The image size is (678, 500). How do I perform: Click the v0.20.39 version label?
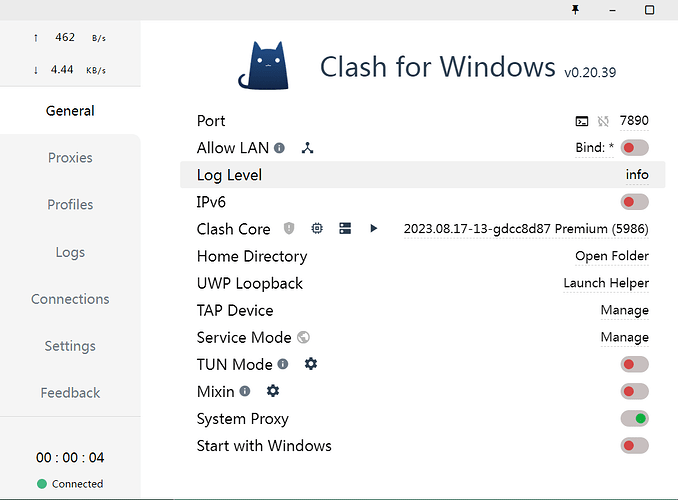click(x=590, y=72)
